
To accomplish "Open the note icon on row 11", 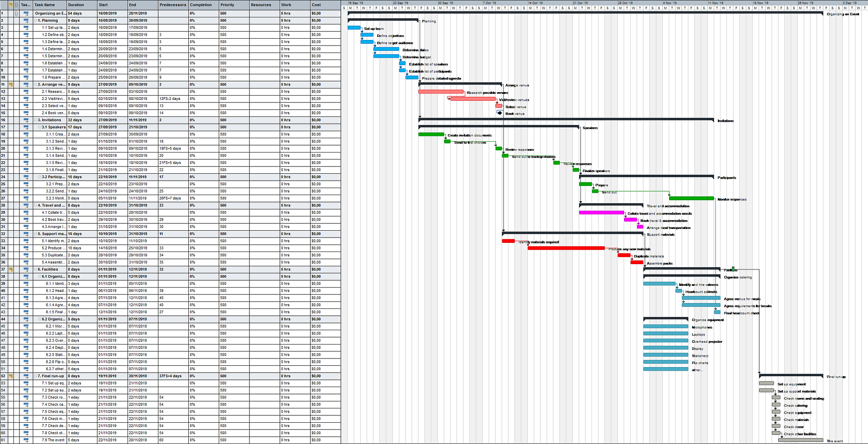I will point(10,84).
